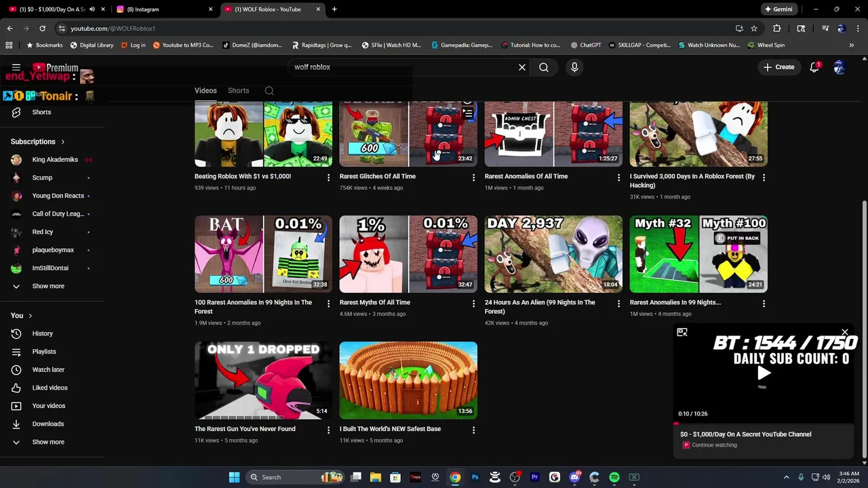Expand the Subscriptions section
Viewport: 868px width, 488px height.
[38, 142]
